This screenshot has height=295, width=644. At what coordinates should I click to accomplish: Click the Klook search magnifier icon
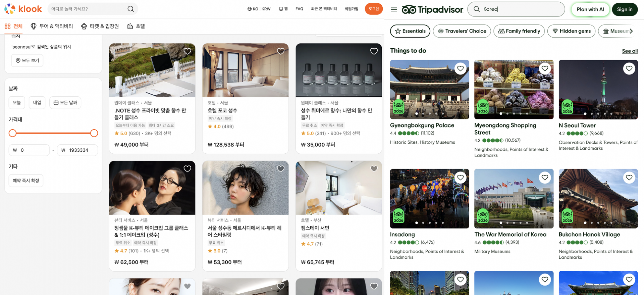[130, 9]
